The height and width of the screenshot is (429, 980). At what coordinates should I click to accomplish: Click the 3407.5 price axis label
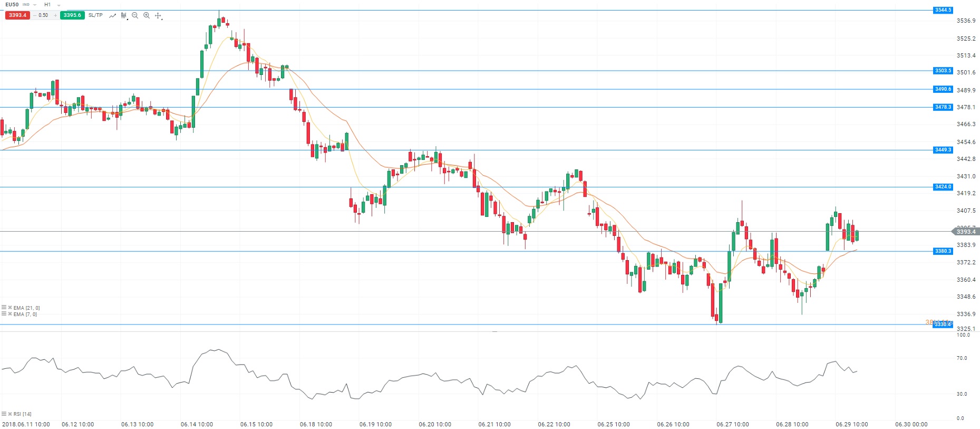966,211
